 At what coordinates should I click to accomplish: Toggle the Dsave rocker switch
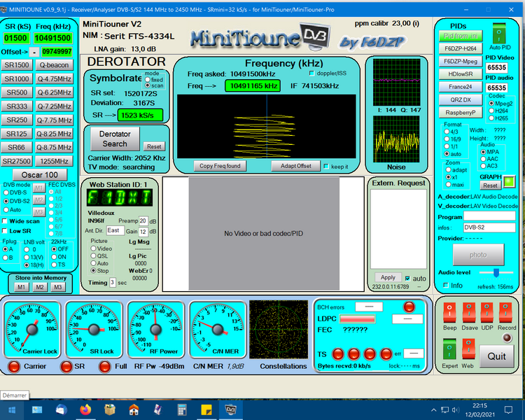point(469,311)
